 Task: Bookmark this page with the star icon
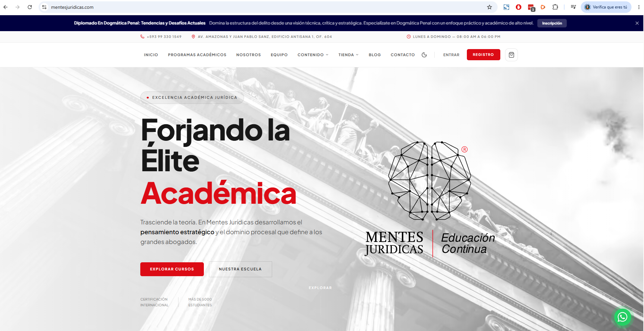click(x=490, y=7)
